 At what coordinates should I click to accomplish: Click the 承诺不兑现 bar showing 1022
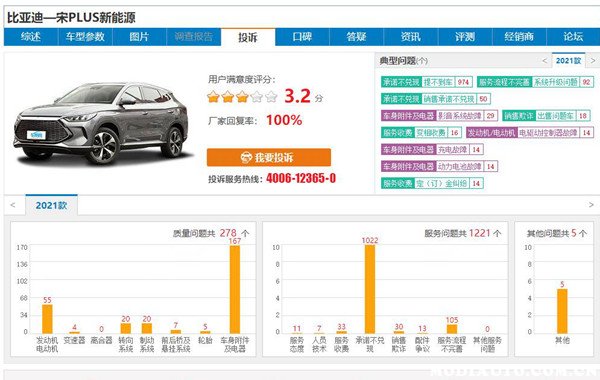click(370, 289)
